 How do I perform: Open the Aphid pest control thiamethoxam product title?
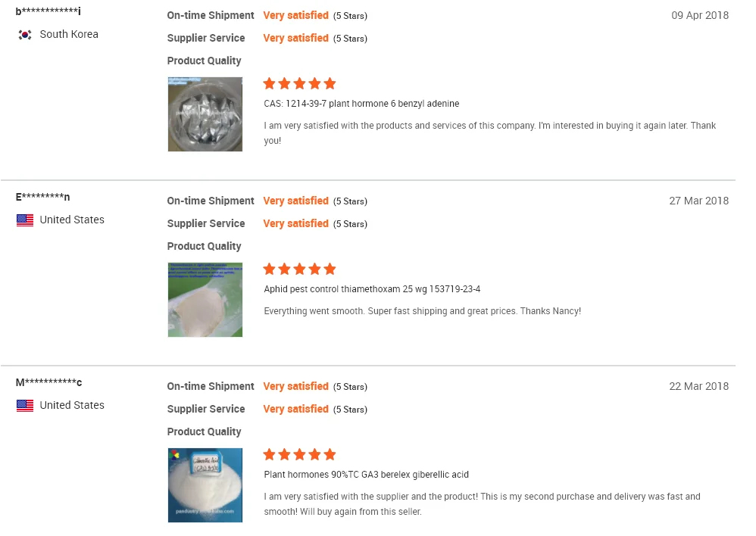click(x=372, y=289)
